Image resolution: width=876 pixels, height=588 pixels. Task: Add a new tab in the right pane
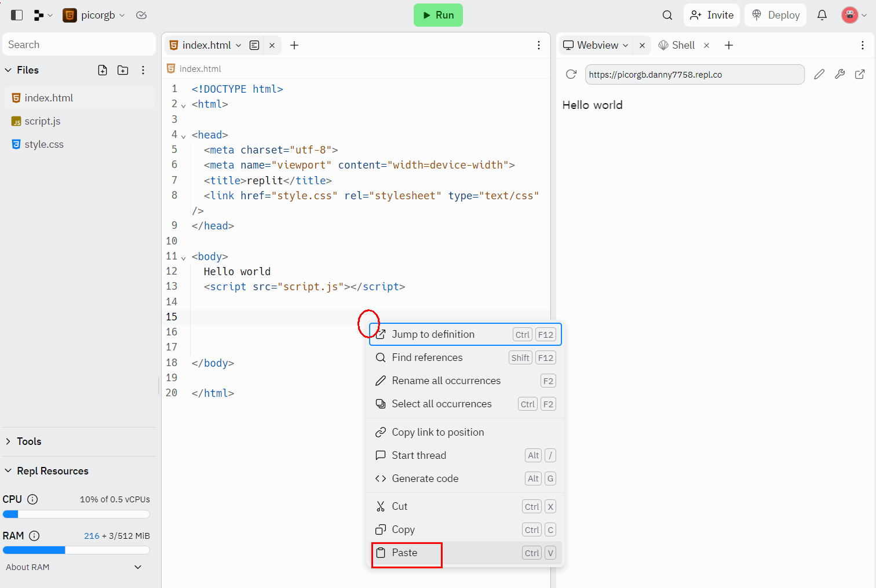[729, 45]
